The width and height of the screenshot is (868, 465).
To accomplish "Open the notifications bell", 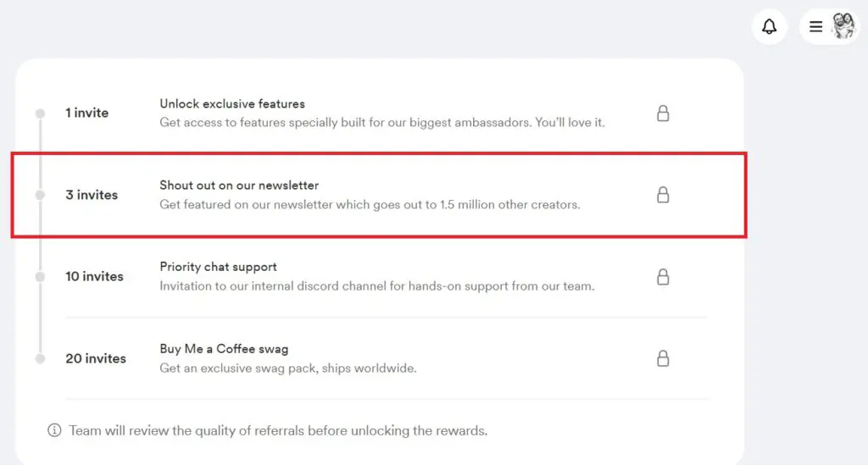I will pyautogui.click(x=769, y=26).
